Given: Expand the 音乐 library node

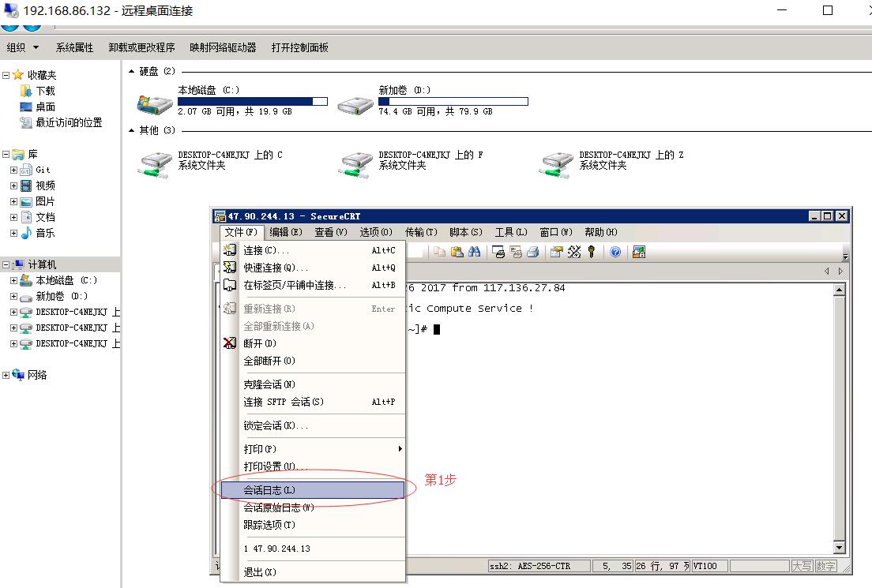Looking at the screenshot, I should [13, 233].
